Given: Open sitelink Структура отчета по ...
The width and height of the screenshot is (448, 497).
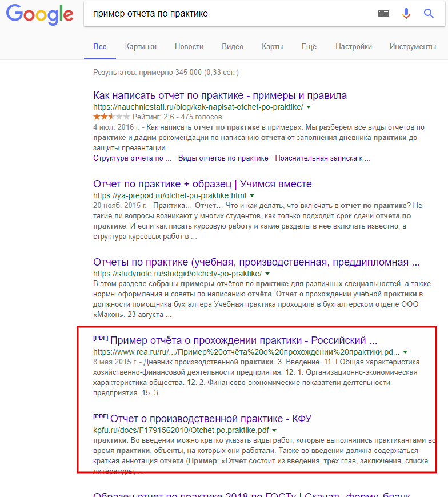Looking at the screenshot, I should pyautogui.click(x=132, y=158).
